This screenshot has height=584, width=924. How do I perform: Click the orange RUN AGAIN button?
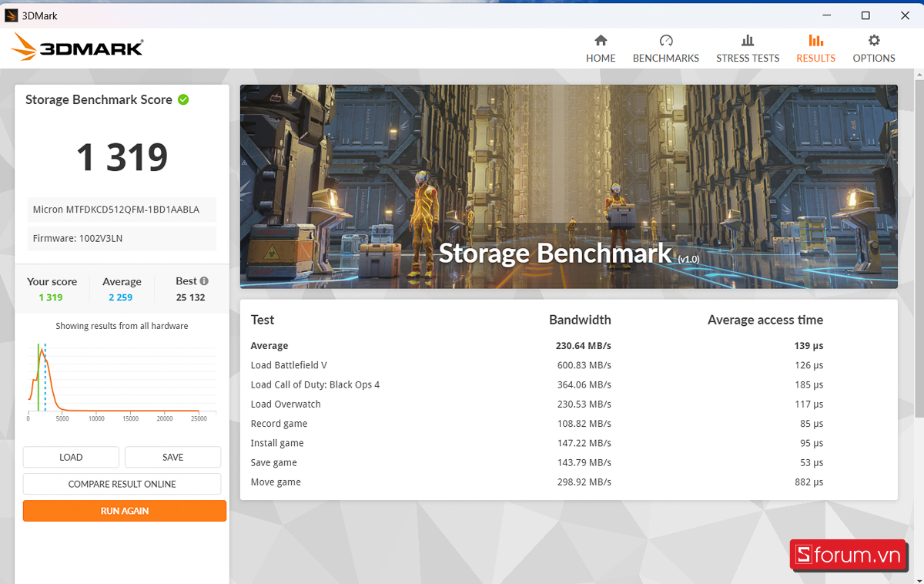coord(125,511)
